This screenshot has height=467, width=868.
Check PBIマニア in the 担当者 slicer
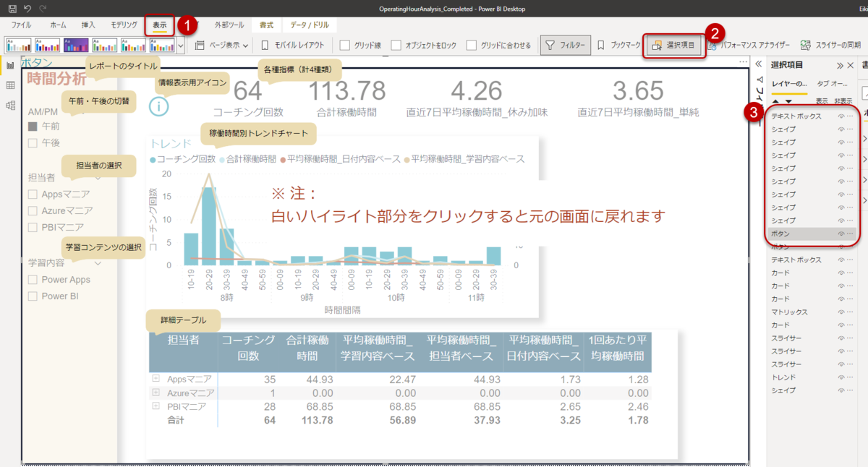[33, 227]
